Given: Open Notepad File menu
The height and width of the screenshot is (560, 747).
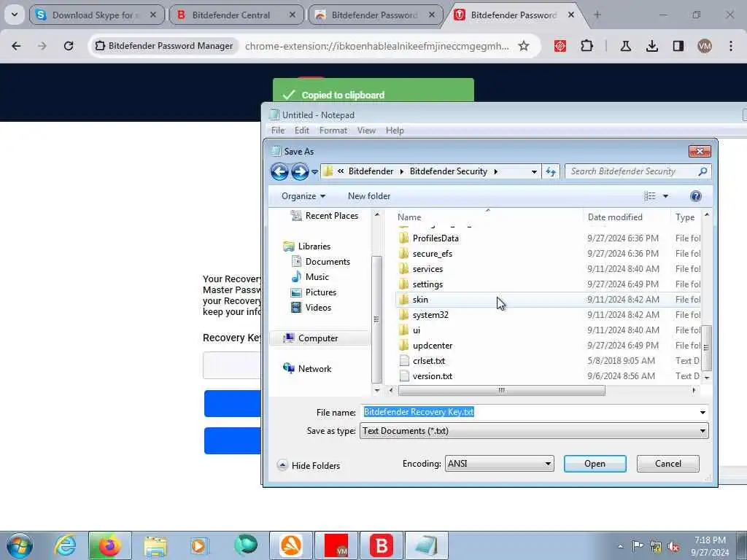Looking at the screenshot, I should tap(278, 130).
